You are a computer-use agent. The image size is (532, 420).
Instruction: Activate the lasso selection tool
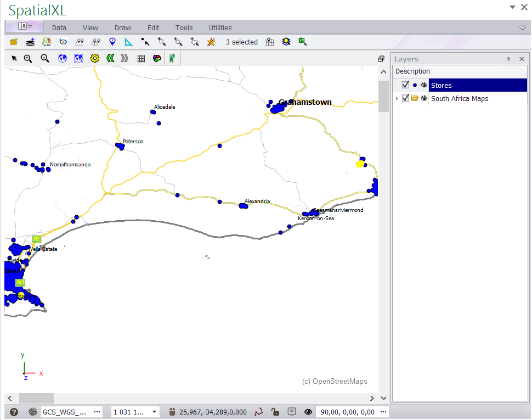point(194,42)
